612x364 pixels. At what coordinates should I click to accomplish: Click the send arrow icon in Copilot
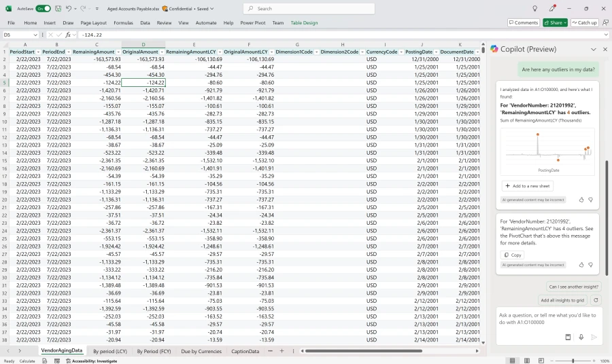point(594,337)
